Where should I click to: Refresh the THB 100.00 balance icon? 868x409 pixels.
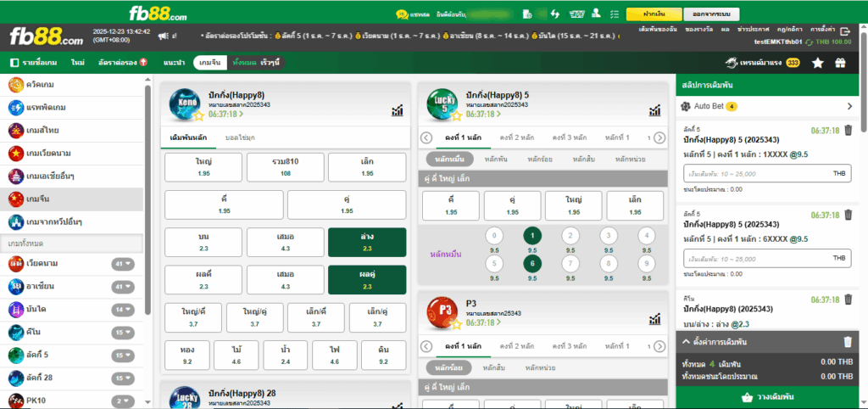tap(810, 42)
